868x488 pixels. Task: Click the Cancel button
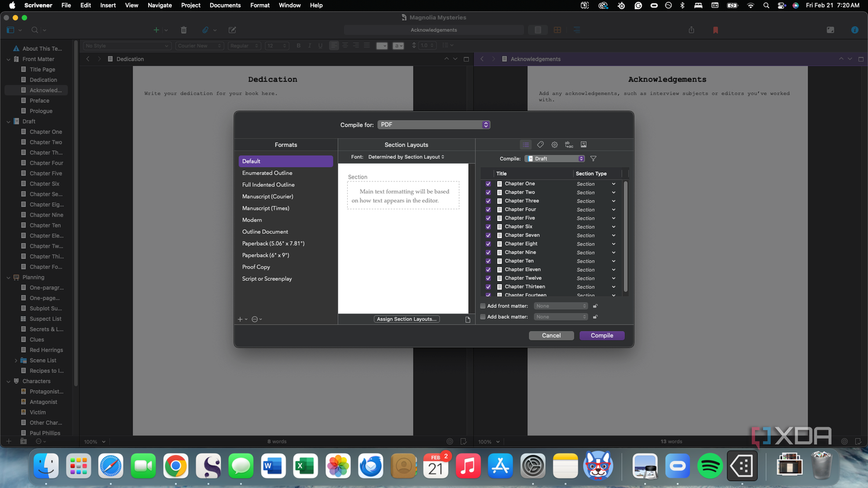point(551,335)
